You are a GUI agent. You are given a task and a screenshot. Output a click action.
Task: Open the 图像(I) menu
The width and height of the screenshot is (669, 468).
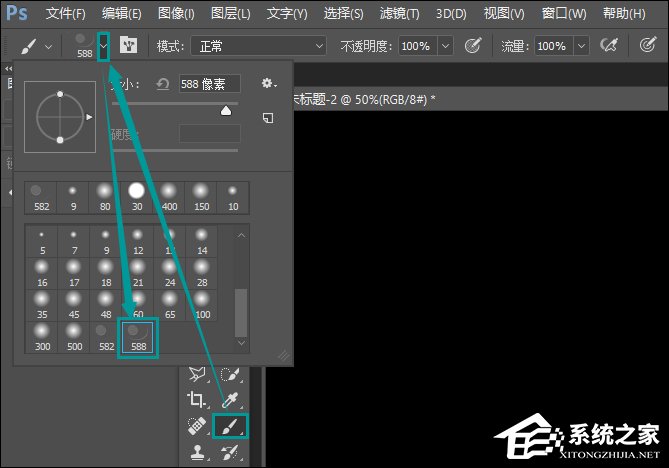tap(176, 14)
